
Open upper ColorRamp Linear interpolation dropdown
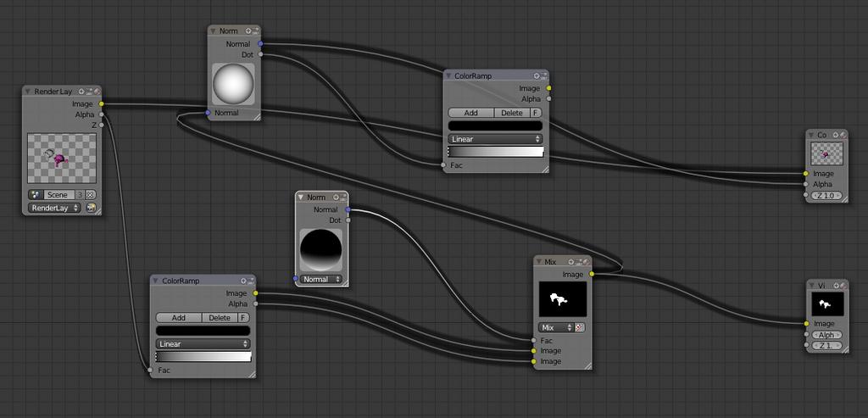point(495,139)
